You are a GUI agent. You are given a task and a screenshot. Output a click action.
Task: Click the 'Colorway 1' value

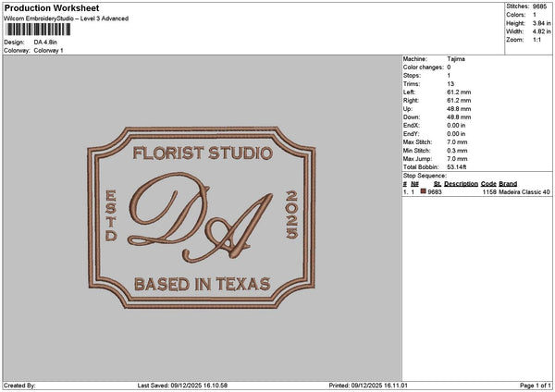(48, 51)
